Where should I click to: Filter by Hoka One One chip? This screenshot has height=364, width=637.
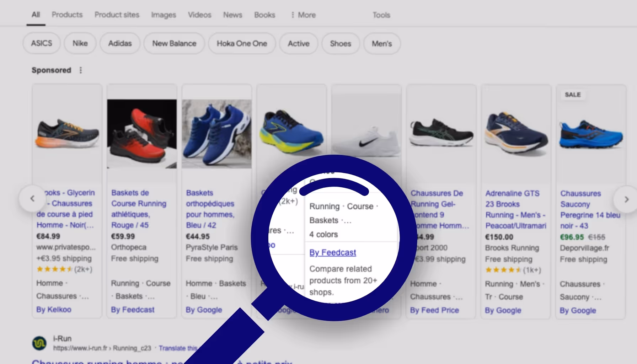(242, 43)
